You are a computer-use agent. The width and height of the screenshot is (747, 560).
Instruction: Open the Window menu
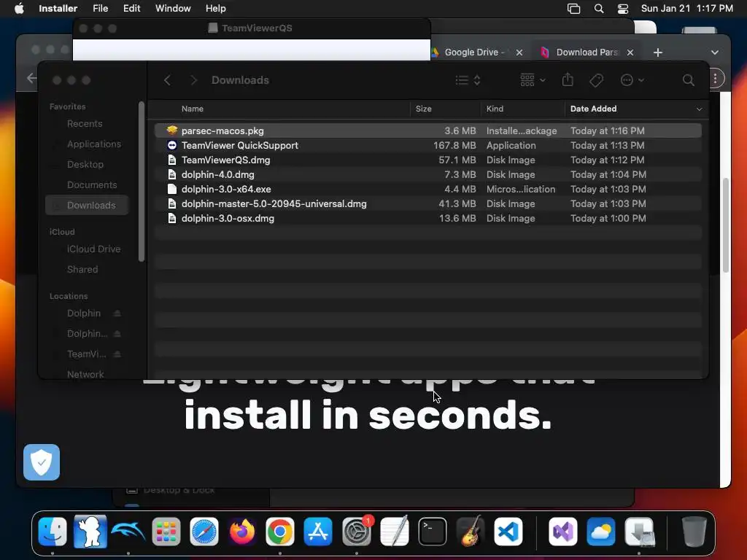click(173, 9)
